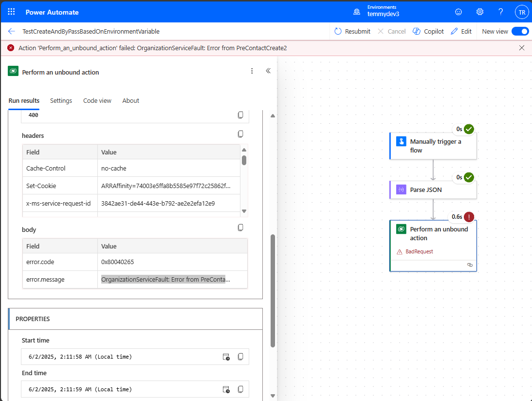The image size is (532, 401).
Task: Click the panel vertical scrollbar thumb
Action: (x=273, y=291)
